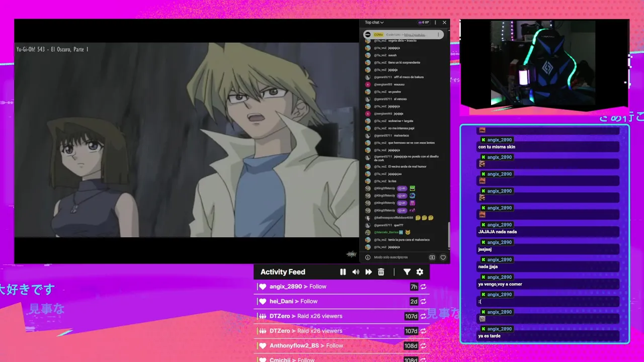Click the message 'tenía la pura cara el malvavisco'
The height and width of the screenshot is (362, 644).
409,240
